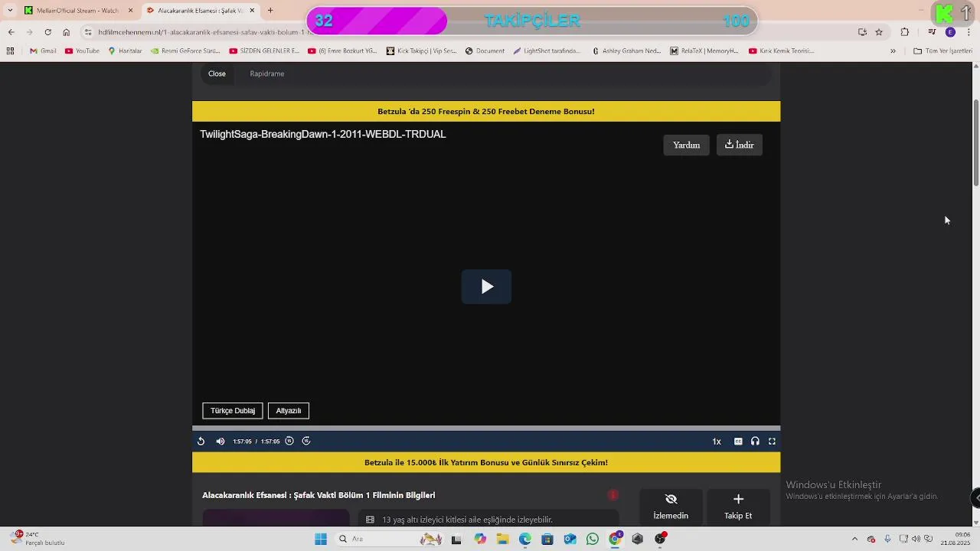This screenshot has height=551, width=980.
Task: Open the taskbar clock and date
Action: point(955,539)
